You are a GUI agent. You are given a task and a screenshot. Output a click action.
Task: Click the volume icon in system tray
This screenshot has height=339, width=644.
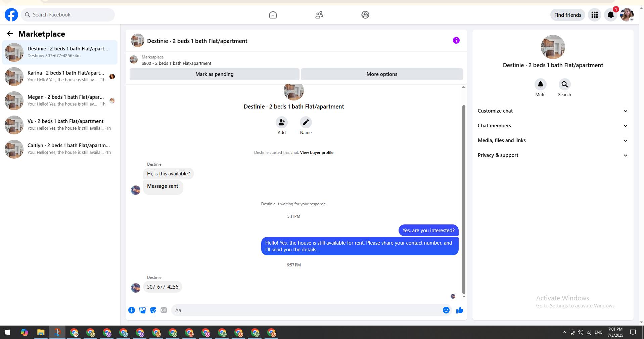[x=581, y=332]
